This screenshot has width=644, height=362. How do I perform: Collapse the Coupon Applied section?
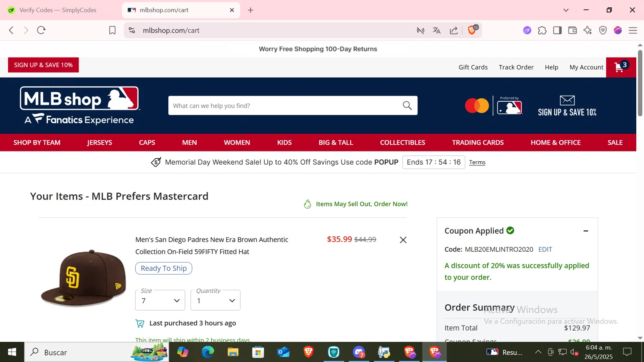pyautogui.click(x=586, y=231)
